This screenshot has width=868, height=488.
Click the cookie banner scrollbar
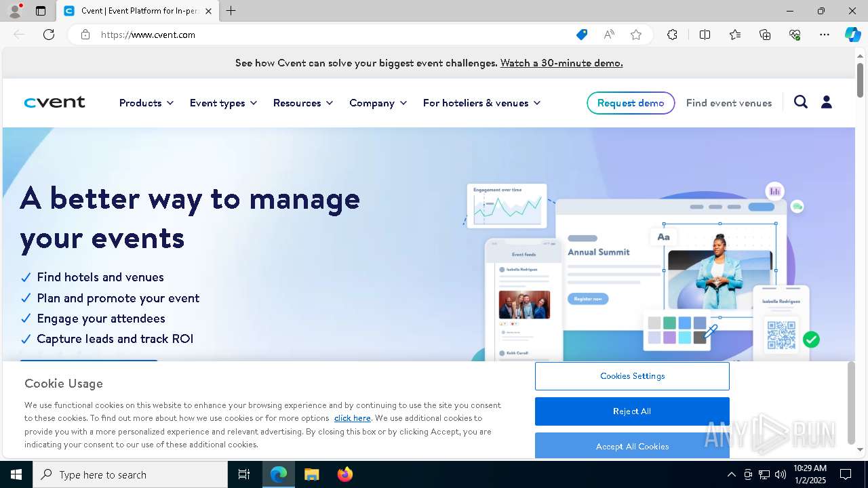coord(851,403)
